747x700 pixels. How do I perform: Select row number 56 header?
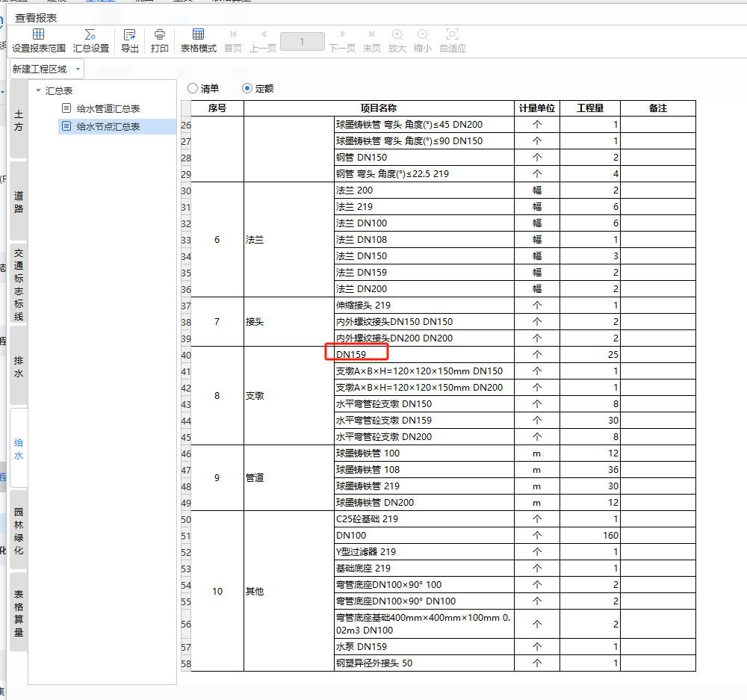pyautogui.click(x=186, y=624)
